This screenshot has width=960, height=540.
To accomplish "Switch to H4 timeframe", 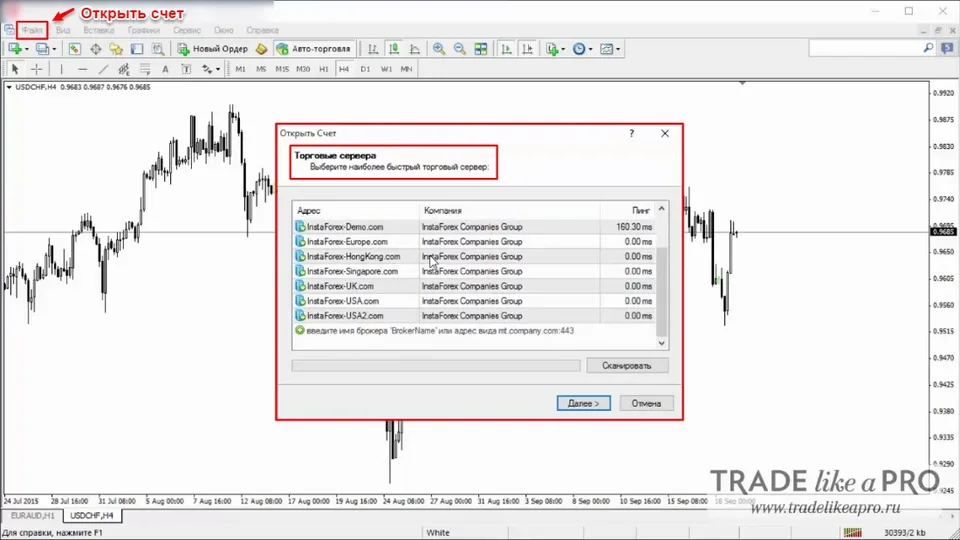I will [x=344, y=69].
